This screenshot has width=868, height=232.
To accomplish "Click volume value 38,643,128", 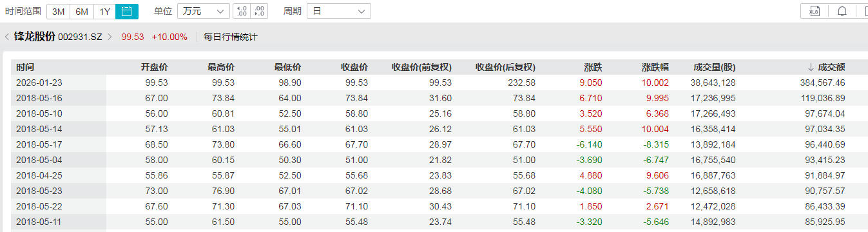I will click(713, 82).
